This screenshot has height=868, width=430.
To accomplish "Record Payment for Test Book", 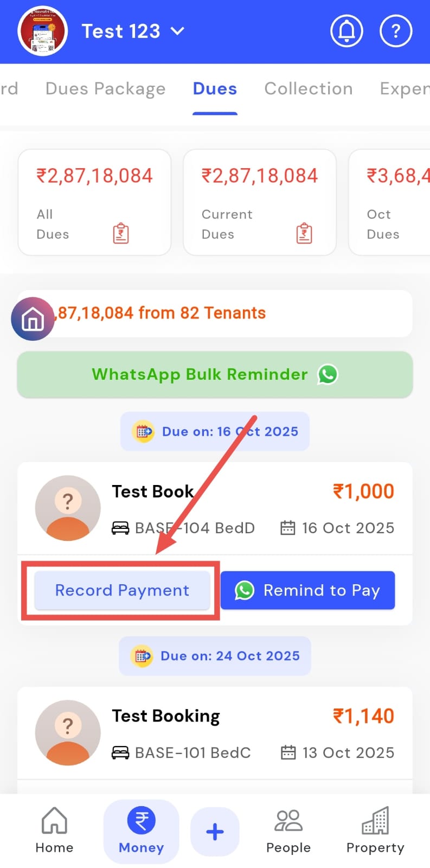I will pyautogui.click(x=123, y=590).
